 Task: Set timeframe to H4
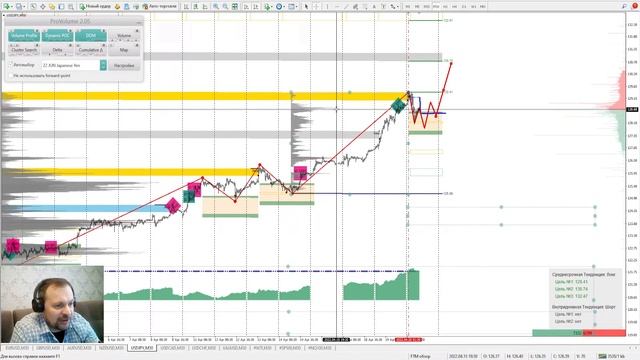click(x=454, y=7)
